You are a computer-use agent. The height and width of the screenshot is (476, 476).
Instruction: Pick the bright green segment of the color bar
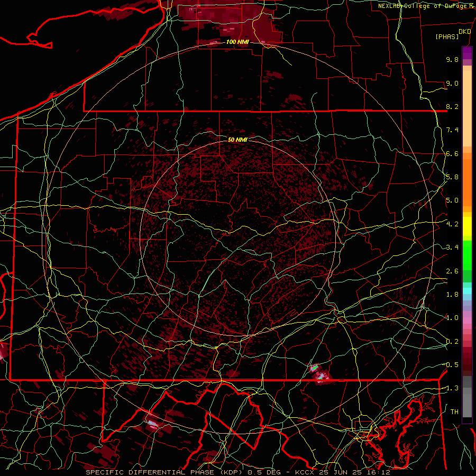(467, 255)
